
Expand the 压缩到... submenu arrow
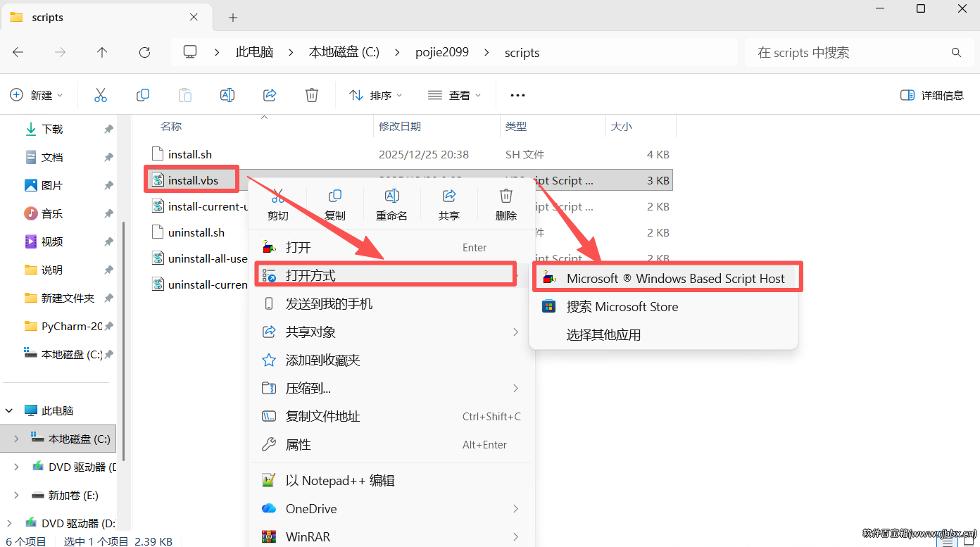pos(516,388)
